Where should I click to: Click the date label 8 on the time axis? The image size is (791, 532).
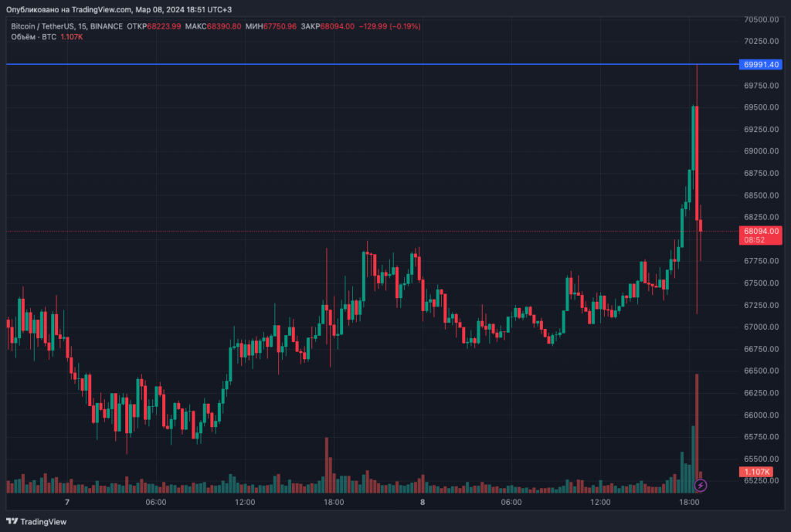(423, 502)
